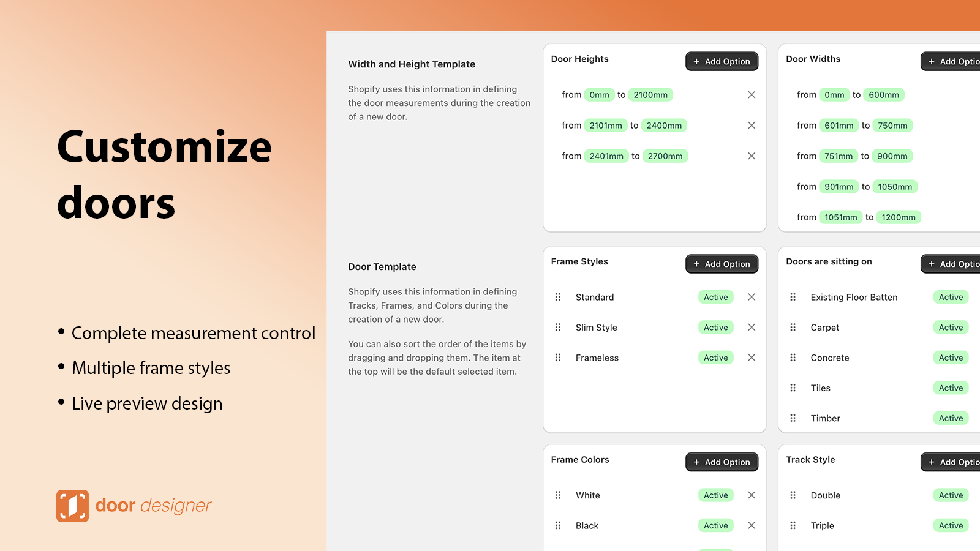Select the Existing Floor Batten row
Screen dimensions: 980x551
click(854, 297)
